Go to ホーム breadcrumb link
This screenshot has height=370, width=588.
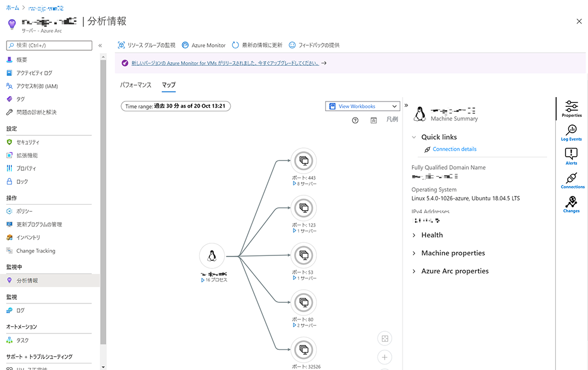(x=13, y=8)
